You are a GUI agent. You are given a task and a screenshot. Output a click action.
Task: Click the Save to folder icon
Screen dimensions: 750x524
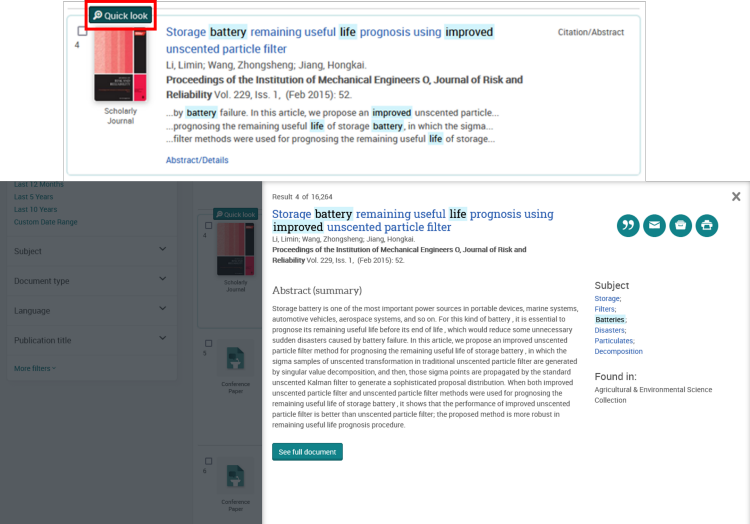[x=680, y=225]
